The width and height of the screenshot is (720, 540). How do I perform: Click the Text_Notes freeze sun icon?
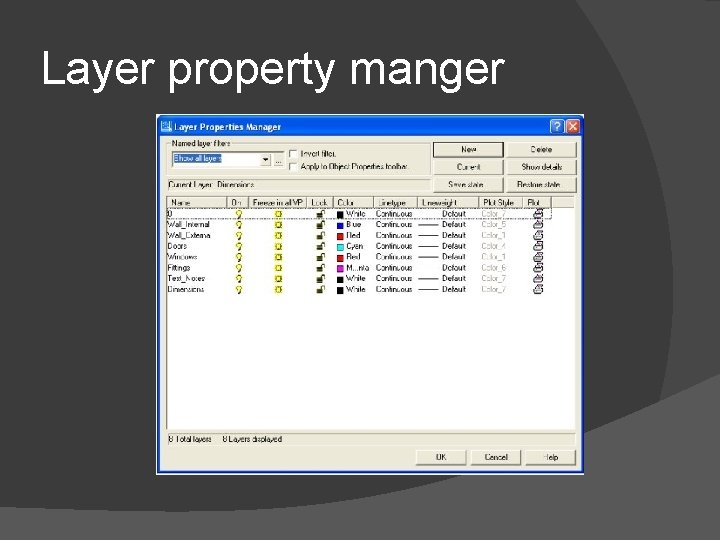point(278,279)
